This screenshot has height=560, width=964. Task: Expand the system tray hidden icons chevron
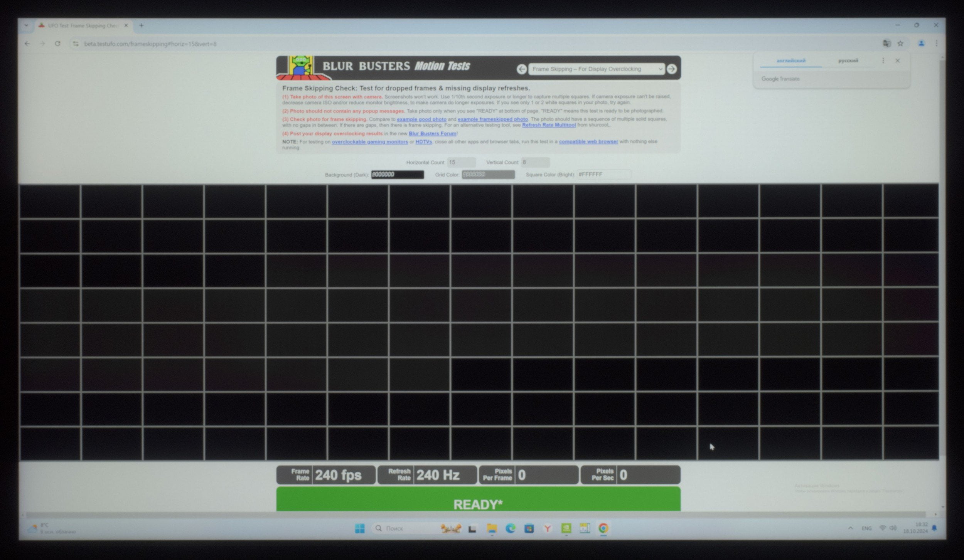[850, 528]
